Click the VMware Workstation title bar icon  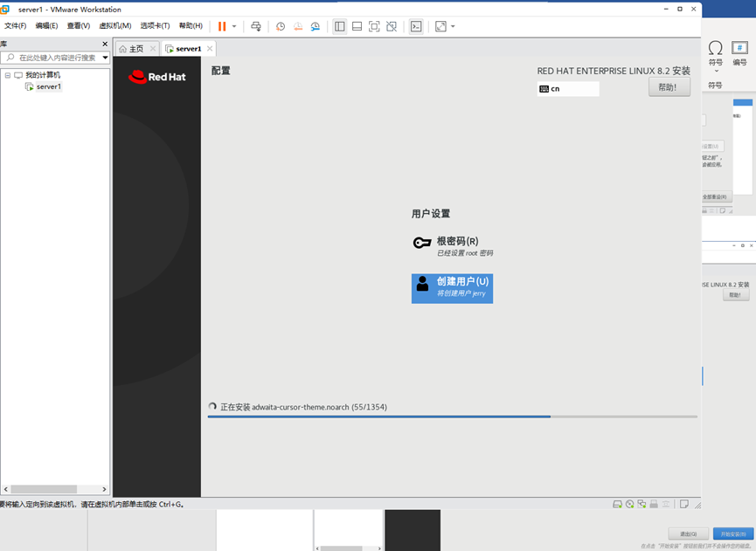tap(5, 9)
